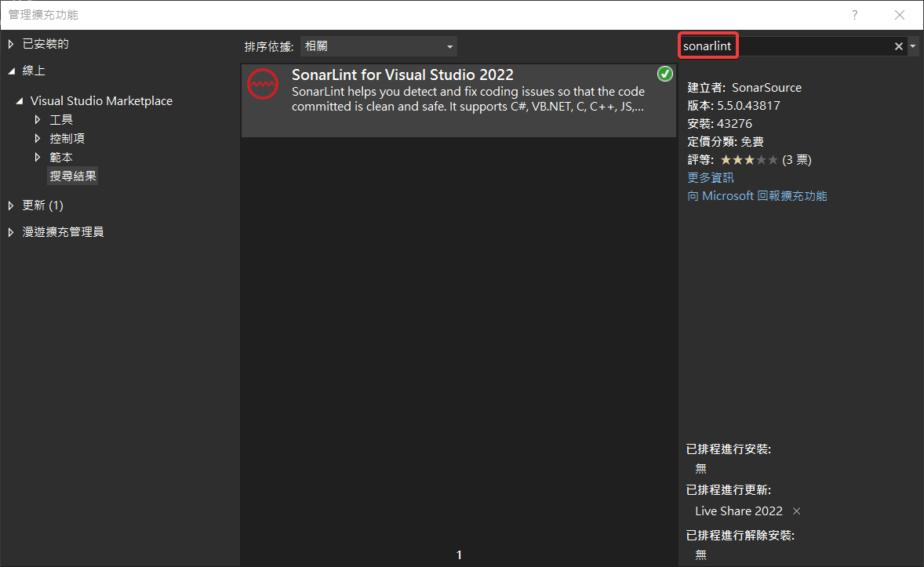Select 漫遊擴充管理員 category
The width and height of the screenshot is (924, 567).
[x=63, y=232]
